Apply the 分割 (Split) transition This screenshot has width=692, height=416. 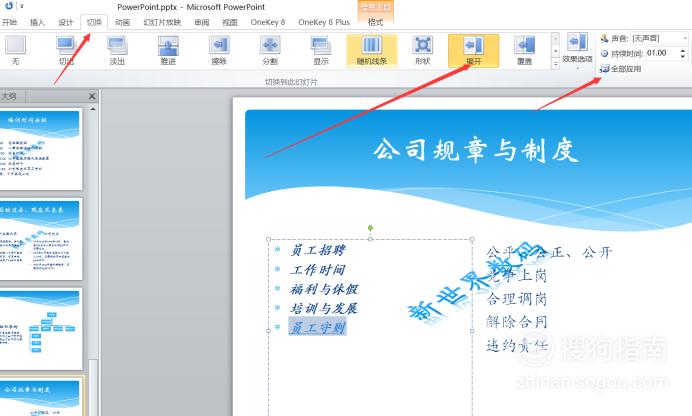coord(270,51)
